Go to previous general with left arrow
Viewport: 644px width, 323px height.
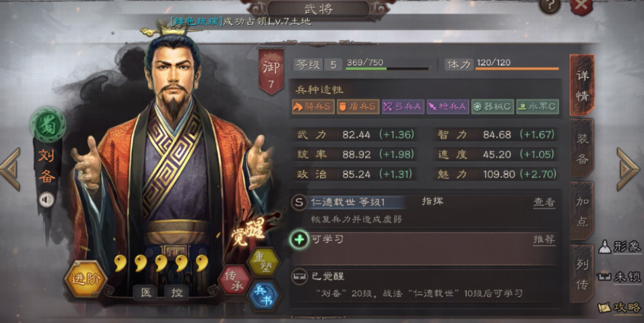click(x=10, y=169)
